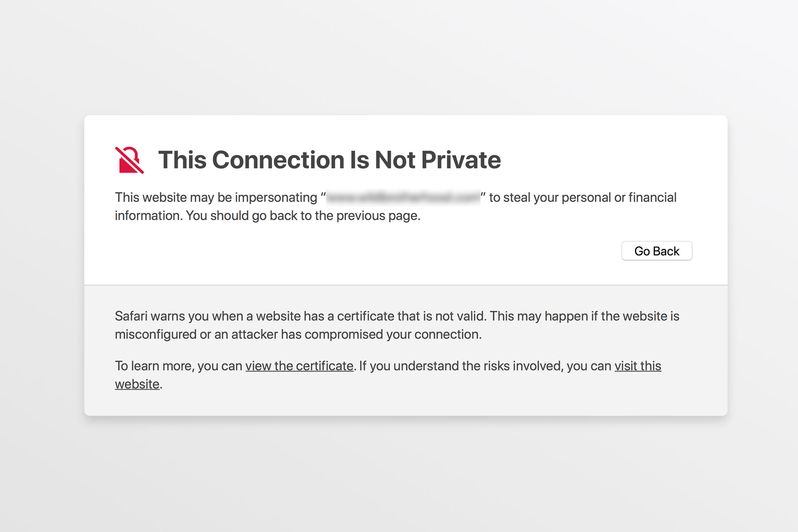Viewport: 798px width, 532px height.
Task: Select the warning icon beside the heading
Action: coord(129,160)
